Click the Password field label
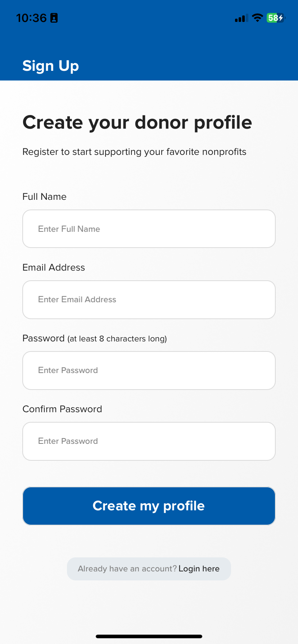Viewport: 298px width, 644px height. [x=44, y=338]
